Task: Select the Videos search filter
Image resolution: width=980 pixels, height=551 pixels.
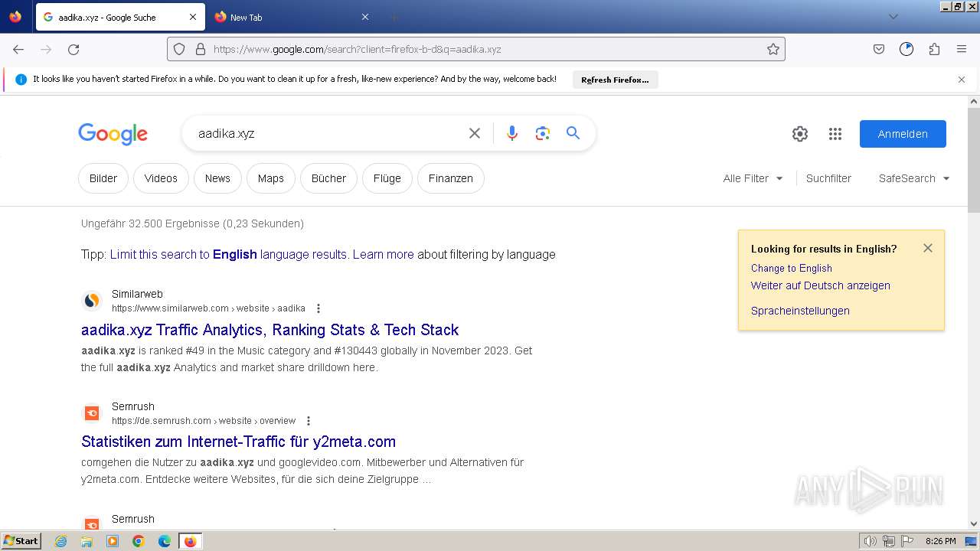Action: click(x=161, y=178)
